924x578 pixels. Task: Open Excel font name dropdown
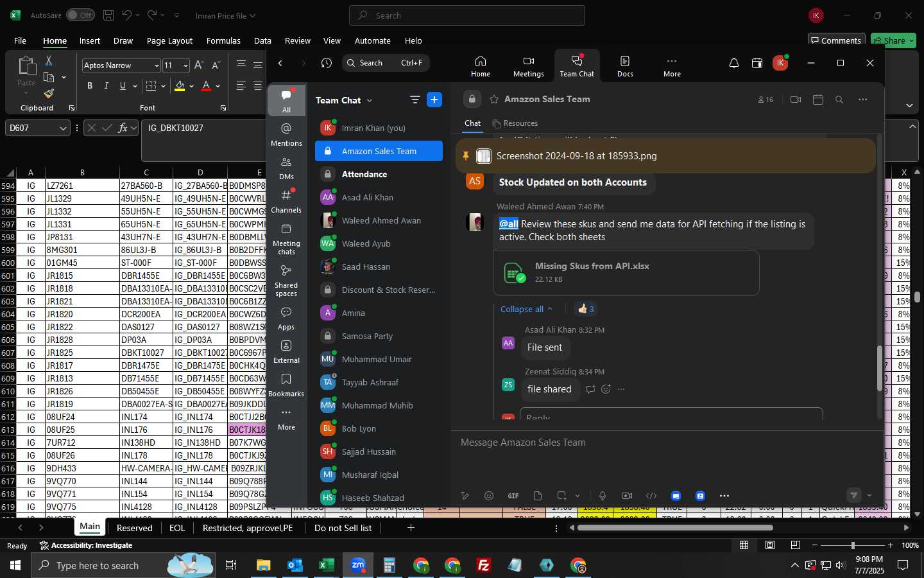point(156,66)
